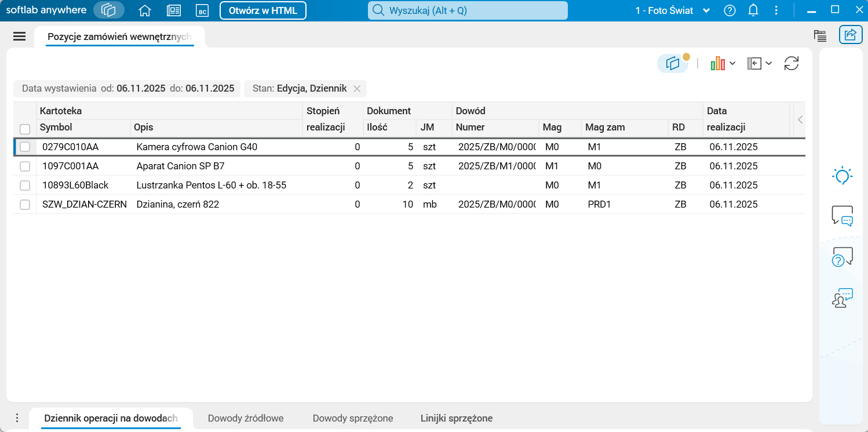Tick checkbox for Kamera cyfrowa Canion G40
The width and height of the screenshot is (868, 432).
tap(25, 147)
